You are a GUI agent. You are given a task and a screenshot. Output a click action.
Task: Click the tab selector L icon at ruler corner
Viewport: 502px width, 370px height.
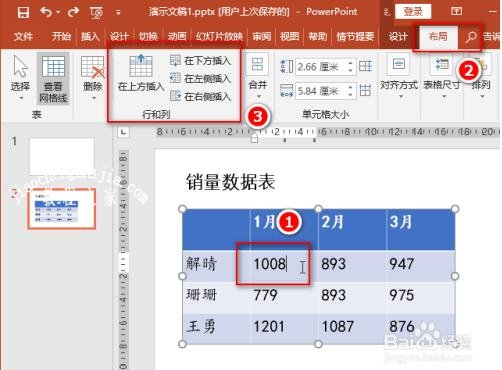pyautogui.click(x=123, y=132)
